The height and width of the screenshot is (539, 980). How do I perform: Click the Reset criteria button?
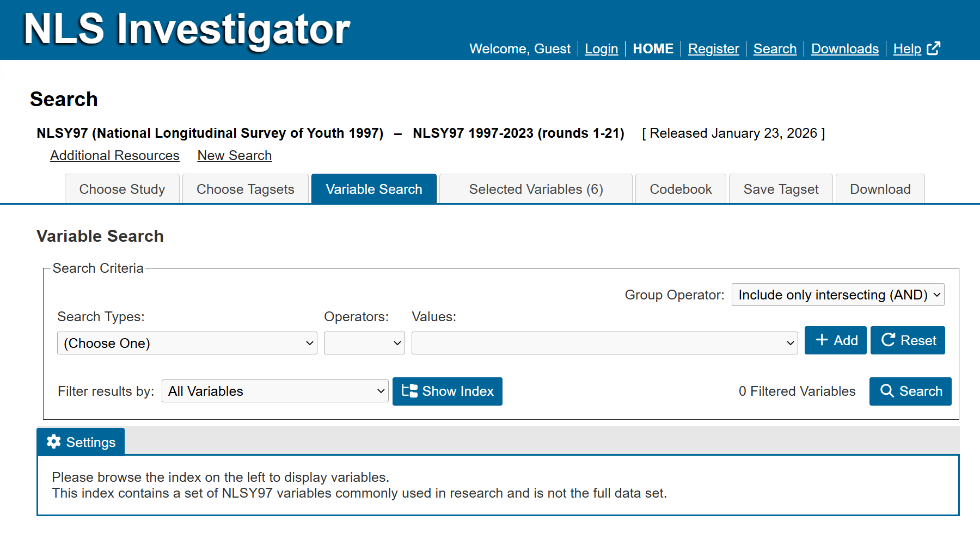[908, 340]
